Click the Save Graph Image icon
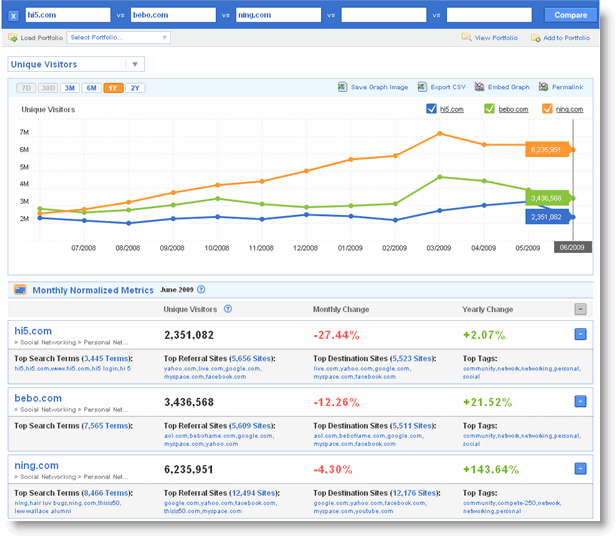 pyautogui.click(x=342, y=87)
